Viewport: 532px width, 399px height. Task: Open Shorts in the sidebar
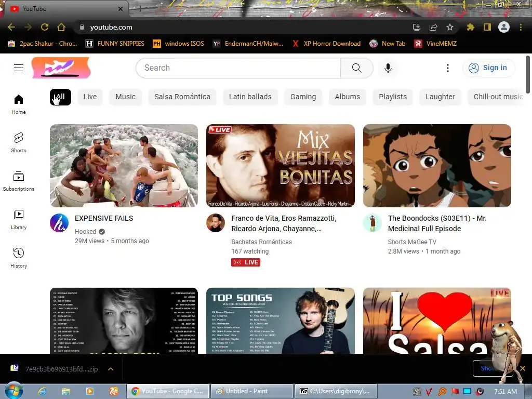(19, 142)
